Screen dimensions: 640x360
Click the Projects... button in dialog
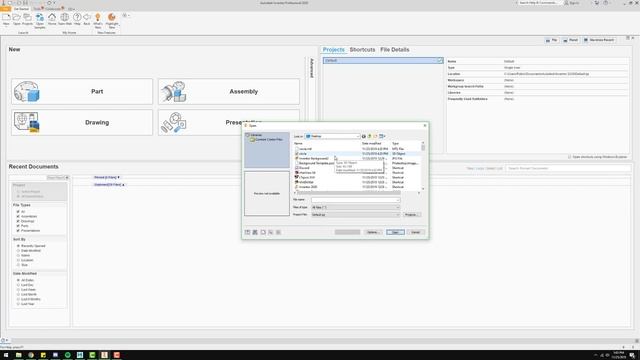(x=411, y=215)
